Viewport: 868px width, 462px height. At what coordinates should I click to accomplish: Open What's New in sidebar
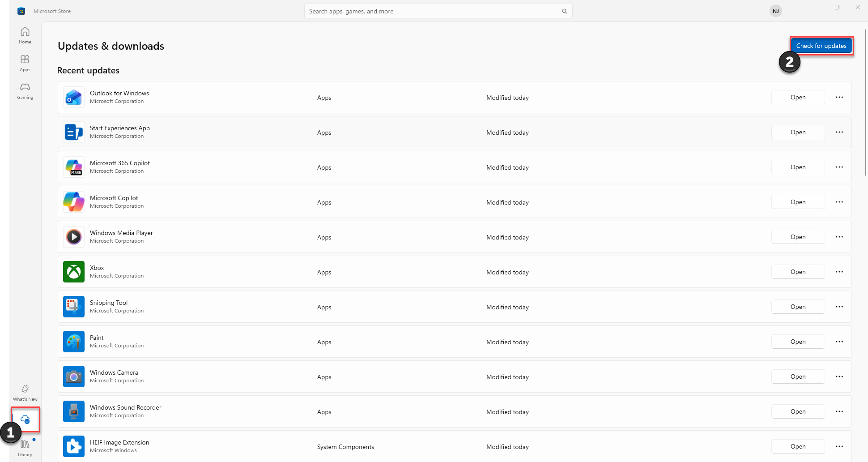(x=25, y=393)
